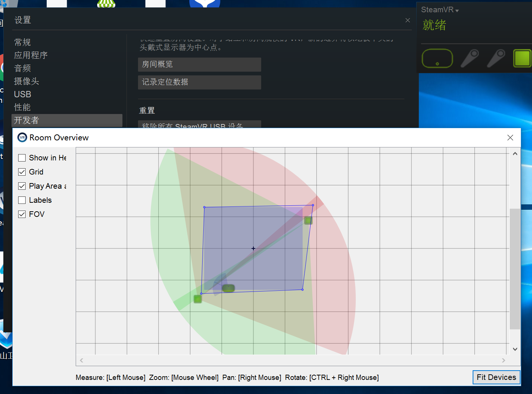Toggle the Play Area checkbox
532x394 pixels.
coord(22,186)
